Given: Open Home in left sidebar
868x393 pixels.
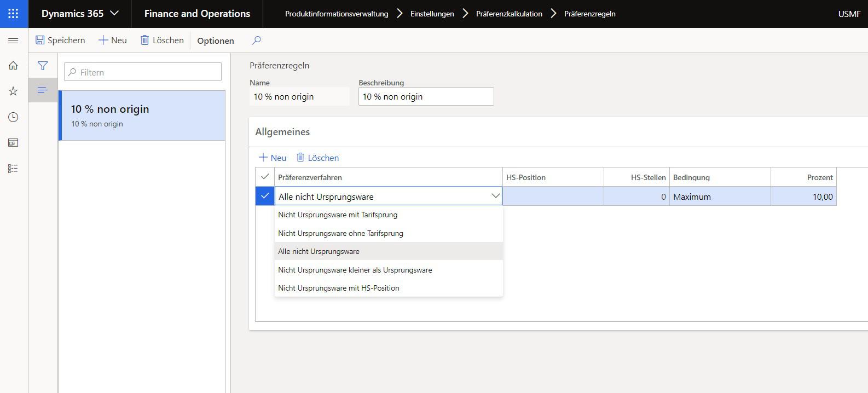Looking at the screenshot, I should pos(14,66).
